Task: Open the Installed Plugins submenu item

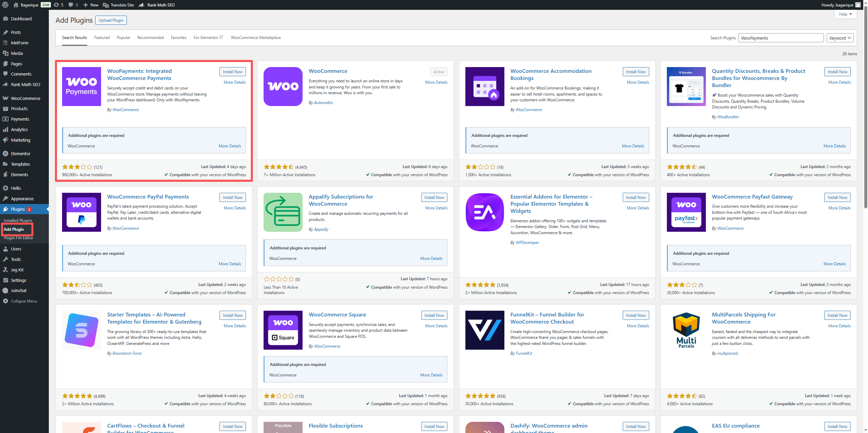Action: click(18, 220)
